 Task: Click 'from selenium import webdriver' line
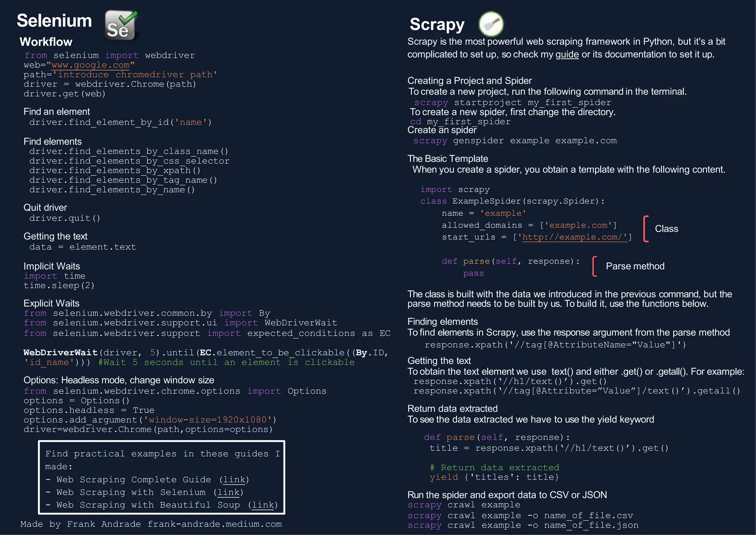[110, 55]
